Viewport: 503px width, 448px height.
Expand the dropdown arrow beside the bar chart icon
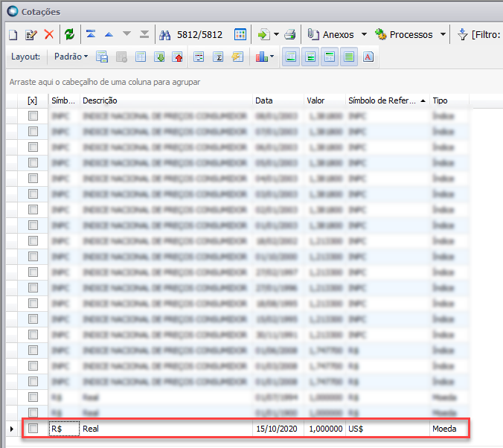(272, 57)
